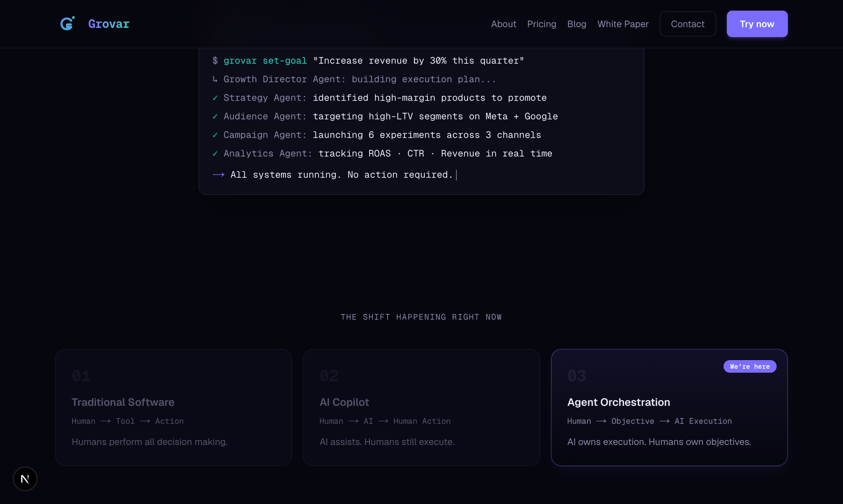Click Human → Objective → AI Execution text
Screen dimensions: 843x504
(x=649, y=421)
